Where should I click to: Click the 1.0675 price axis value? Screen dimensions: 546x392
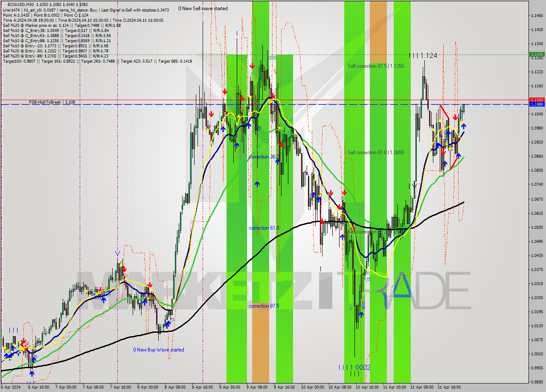[537, 199]
